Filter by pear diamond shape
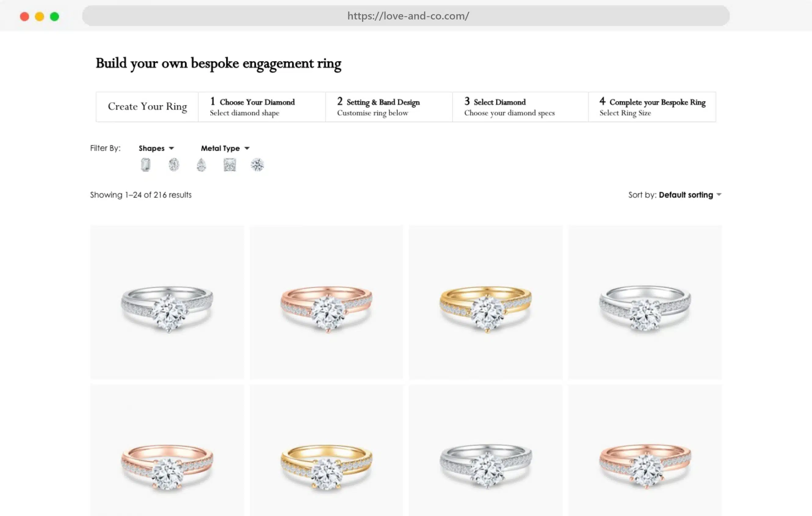812x516 pixels. click(x=201, y=165)
